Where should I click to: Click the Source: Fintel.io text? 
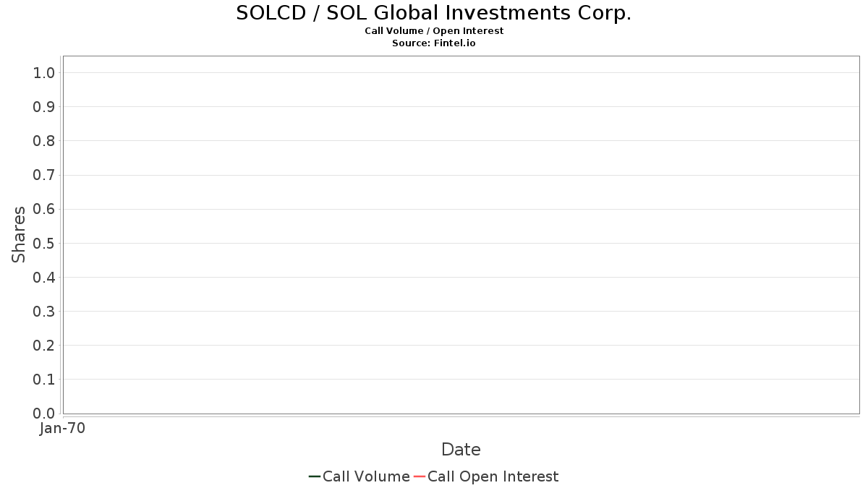[x=434, y=43]
